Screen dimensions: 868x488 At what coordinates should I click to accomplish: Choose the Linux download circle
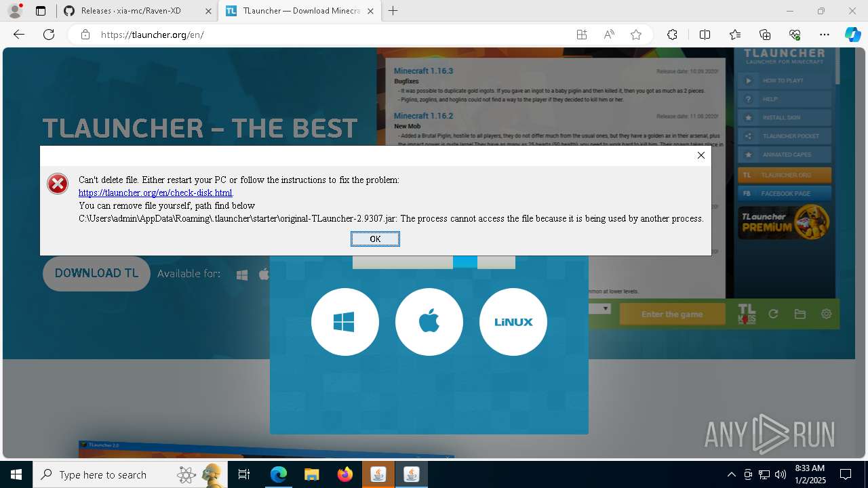(x=513, y=322)
